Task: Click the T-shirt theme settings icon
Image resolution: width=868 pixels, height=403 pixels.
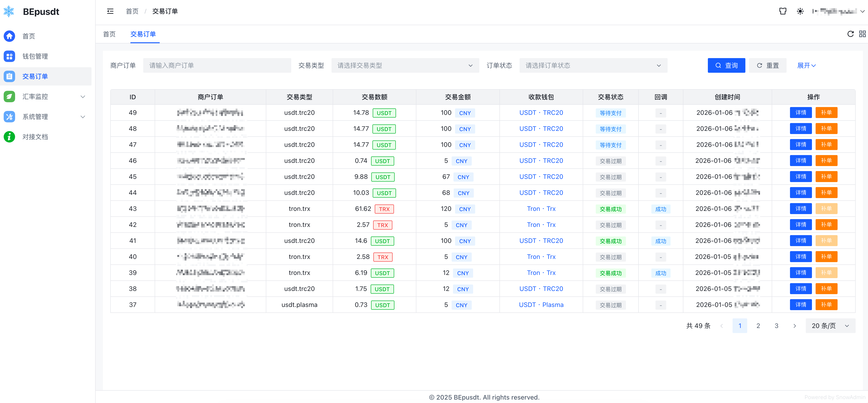Action: 783,11
